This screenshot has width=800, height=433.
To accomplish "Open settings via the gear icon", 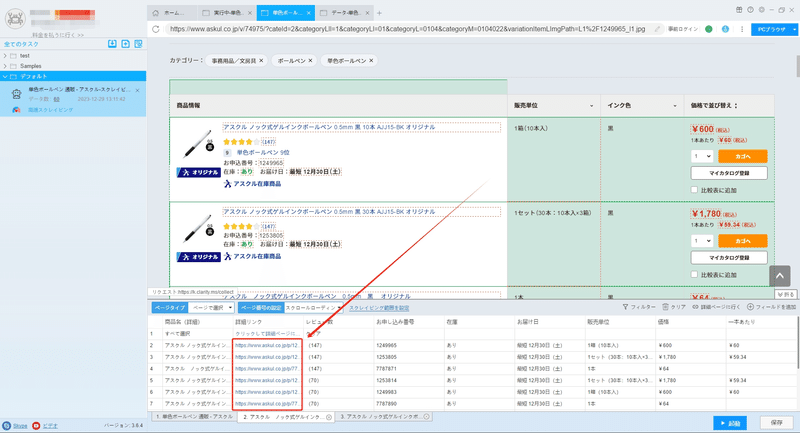I will click(x=762, y=10).
